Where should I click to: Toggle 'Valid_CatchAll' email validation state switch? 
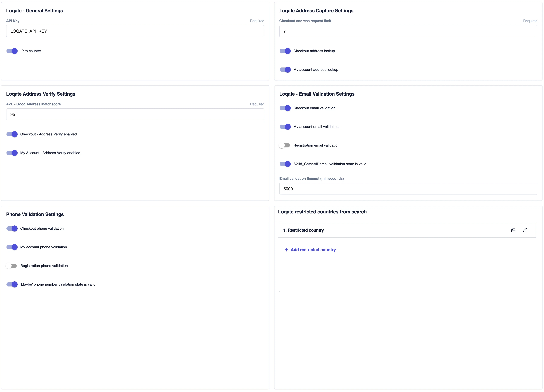285,164
